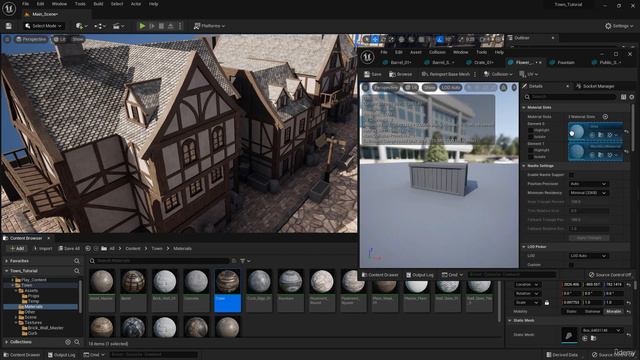Open Actor menu in main menu bar
This screenshot has width=640, height=360.
(136, 4)
